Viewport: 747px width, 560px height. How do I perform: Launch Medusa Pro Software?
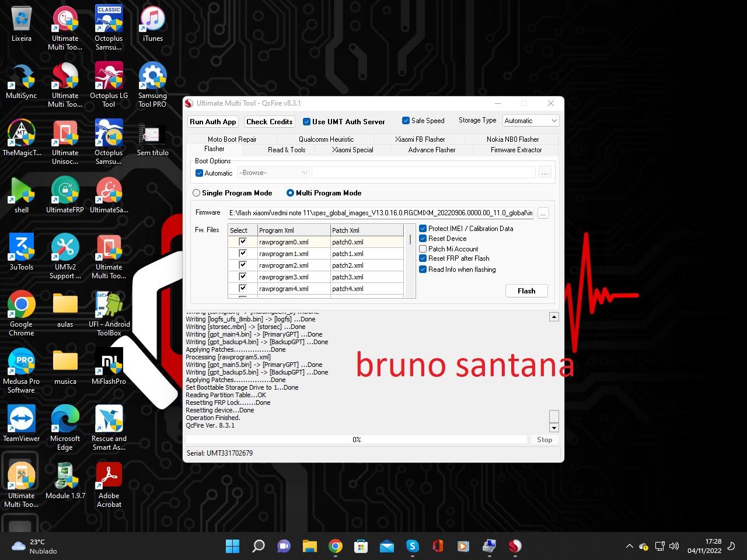22,371
